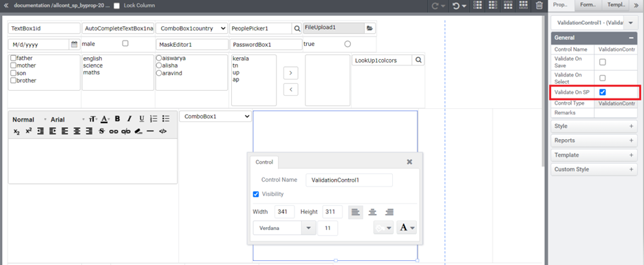Viewport: 644px width, 265px height.
Task: Tick the father checkbox
Action: 13,58
